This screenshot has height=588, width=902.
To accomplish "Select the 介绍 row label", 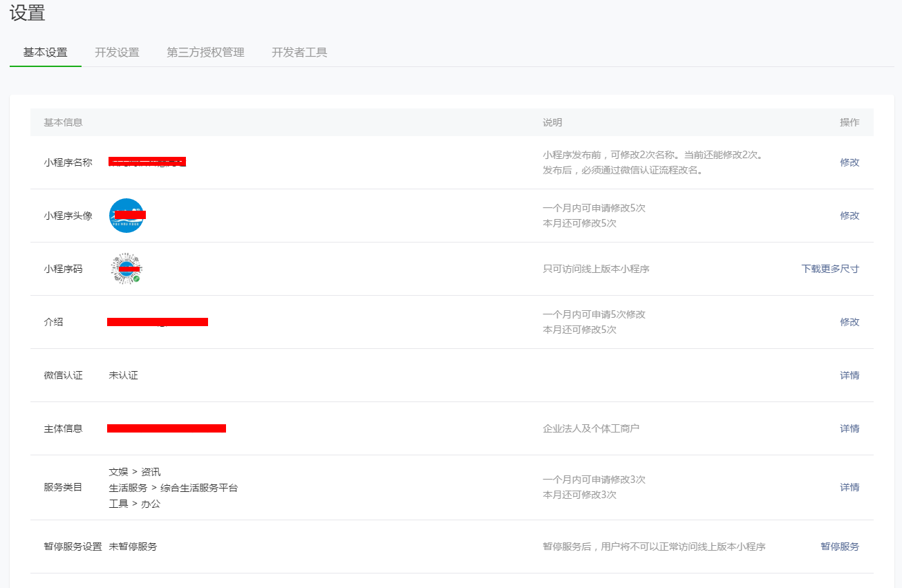I will 53,322.
